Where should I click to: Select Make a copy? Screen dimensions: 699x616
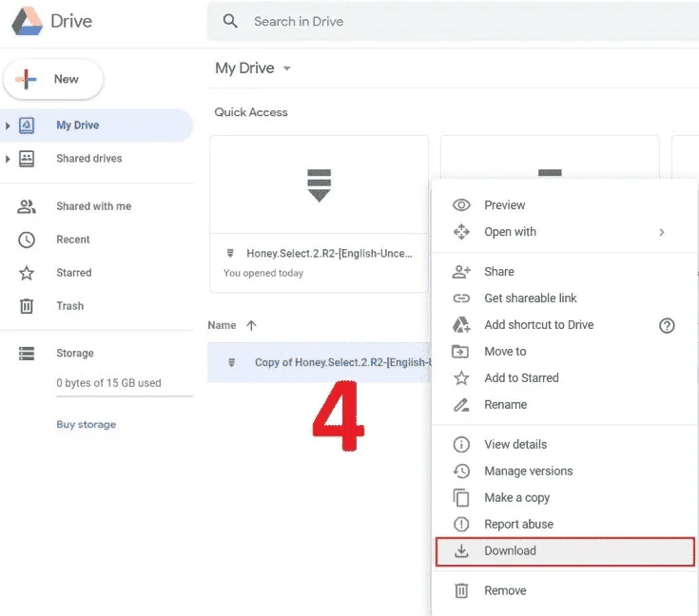(x=564, y=497)
